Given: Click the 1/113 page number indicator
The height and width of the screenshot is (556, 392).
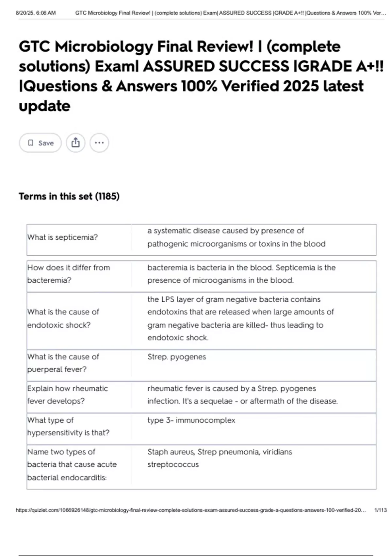Looking at the screenshot, I should coord(380,510).
